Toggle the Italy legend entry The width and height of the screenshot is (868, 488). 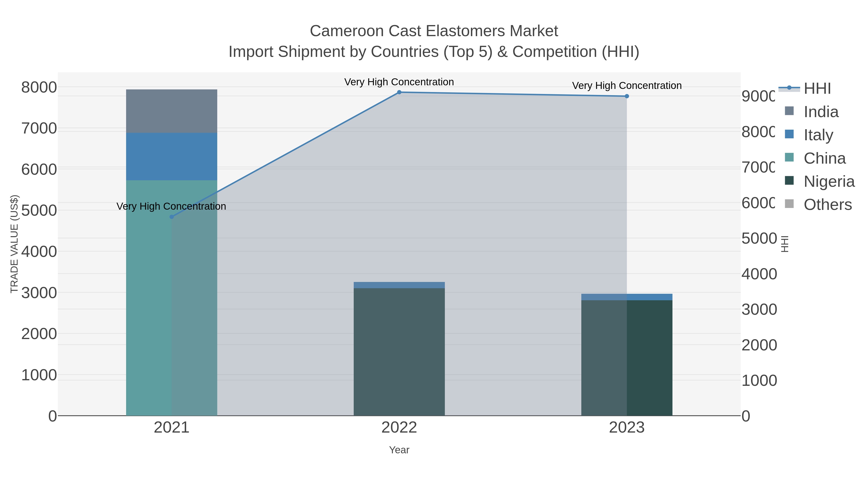coord(809,135)
